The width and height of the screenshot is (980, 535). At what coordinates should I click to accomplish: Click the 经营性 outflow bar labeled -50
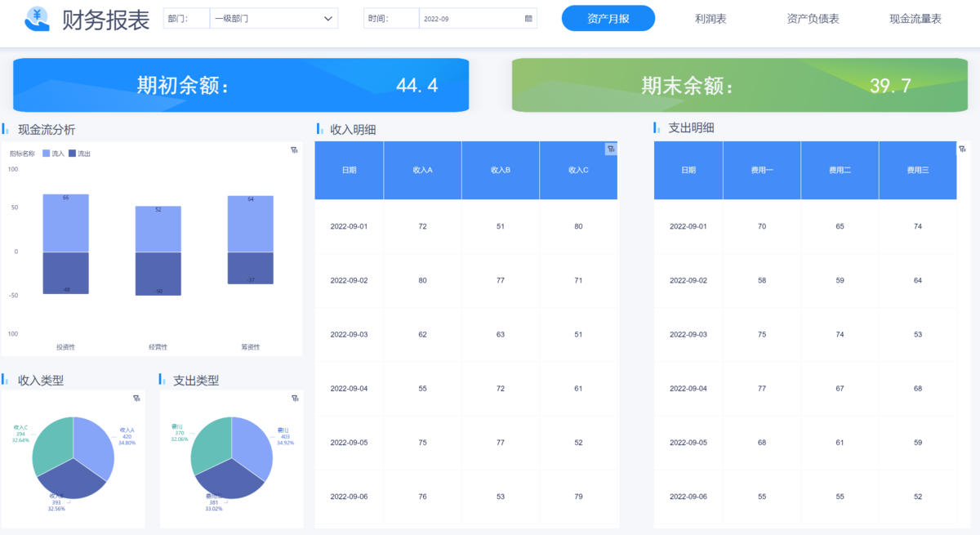tap(158, 274)
